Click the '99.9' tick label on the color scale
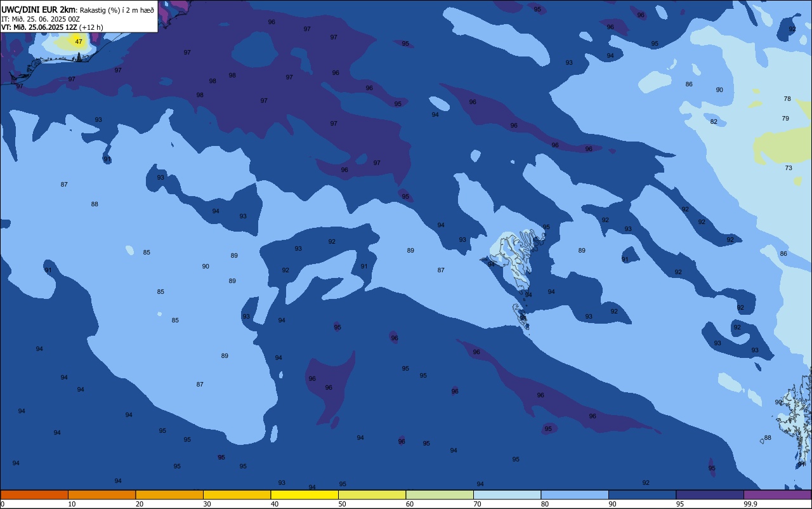Image resolution: width=812 pixels, height=509 pixels. (750, 504)
